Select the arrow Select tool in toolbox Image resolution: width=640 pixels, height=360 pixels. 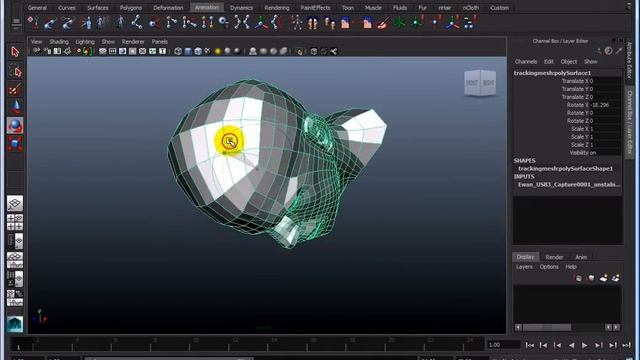point(15,52)
